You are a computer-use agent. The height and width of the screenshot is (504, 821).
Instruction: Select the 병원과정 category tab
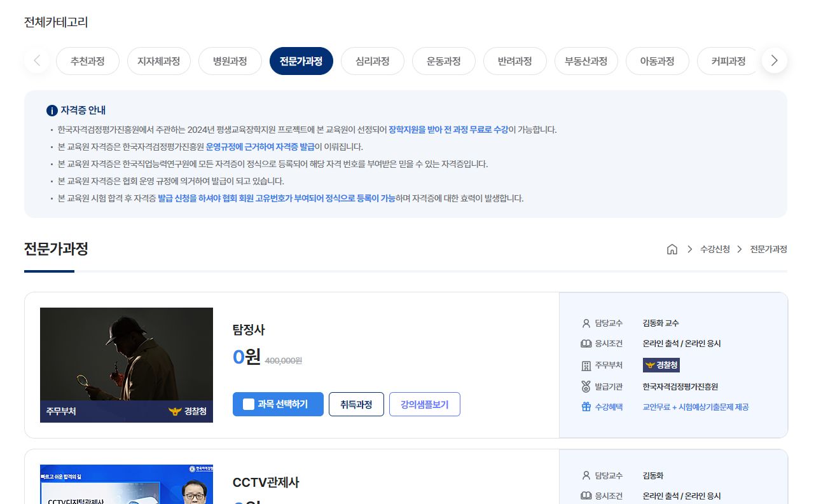tap(230, 61)
